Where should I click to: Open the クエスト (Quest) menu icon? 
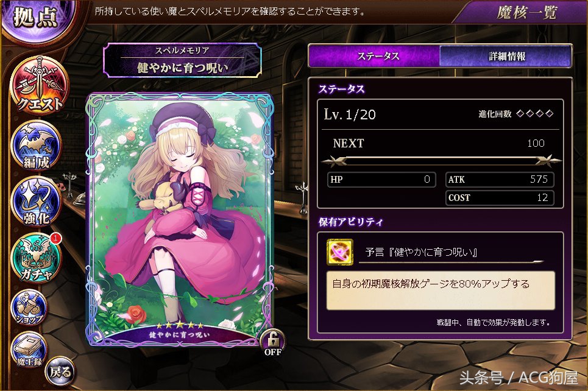(39, 85)
